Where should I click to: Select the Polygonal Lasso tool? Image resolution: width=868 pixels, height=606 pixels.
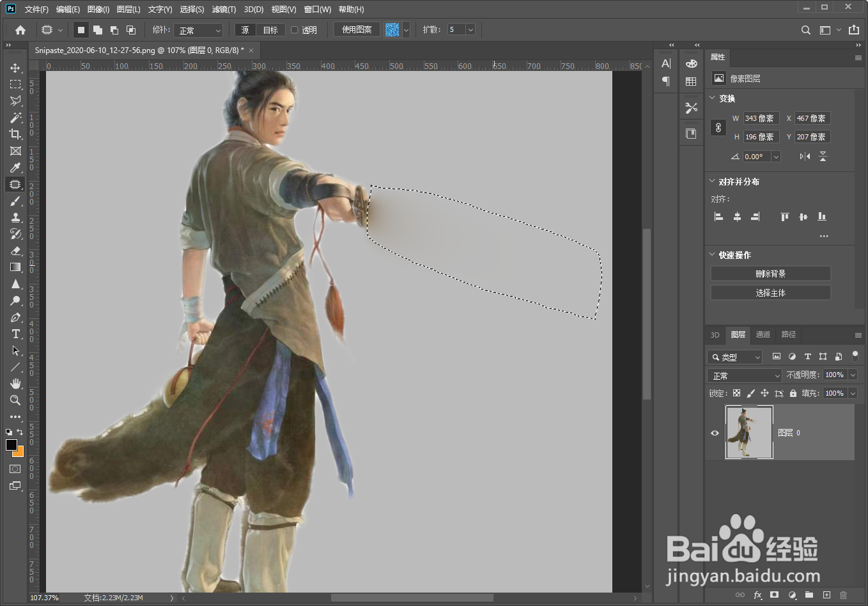coord(15,101)
